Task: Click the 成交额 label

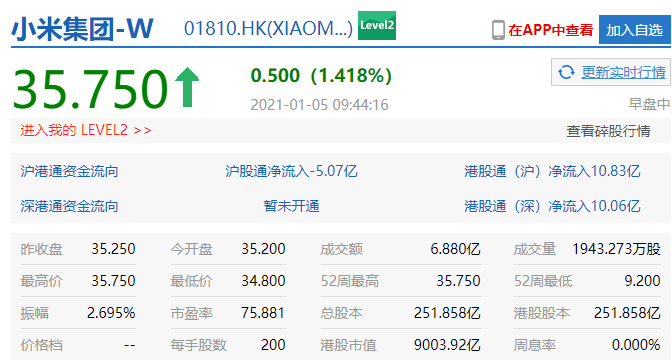Action: click(342, 249)
